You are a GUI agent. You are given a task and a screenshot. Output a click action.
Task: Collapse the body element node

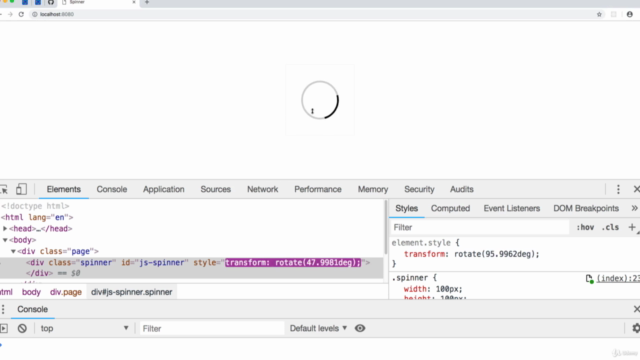click(x=5, y=240)
